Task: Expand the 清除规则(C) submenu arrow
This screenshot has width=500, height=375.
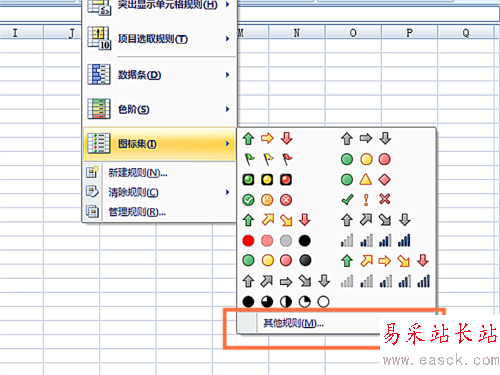Action: tap(227, 192)
